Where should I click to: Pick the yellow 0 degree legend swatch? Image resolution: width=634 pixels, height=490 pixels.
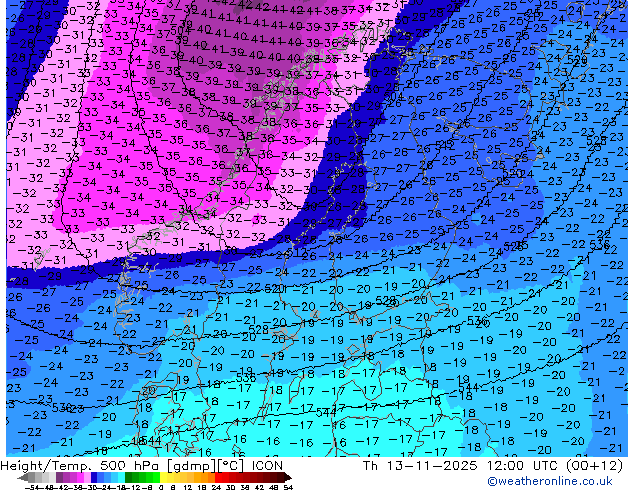(x=163, y=477)
